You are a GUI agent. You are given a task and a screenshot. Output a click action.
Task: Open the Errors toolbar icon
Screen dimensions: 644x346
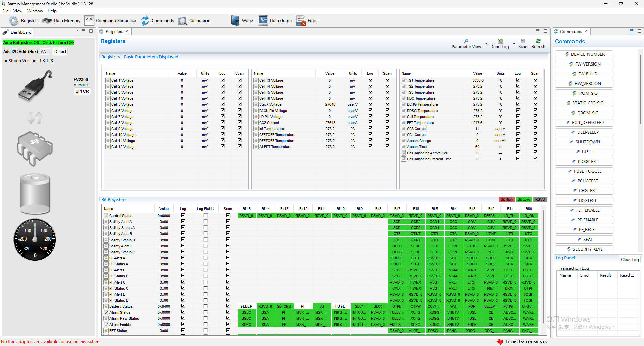(301, 21)
